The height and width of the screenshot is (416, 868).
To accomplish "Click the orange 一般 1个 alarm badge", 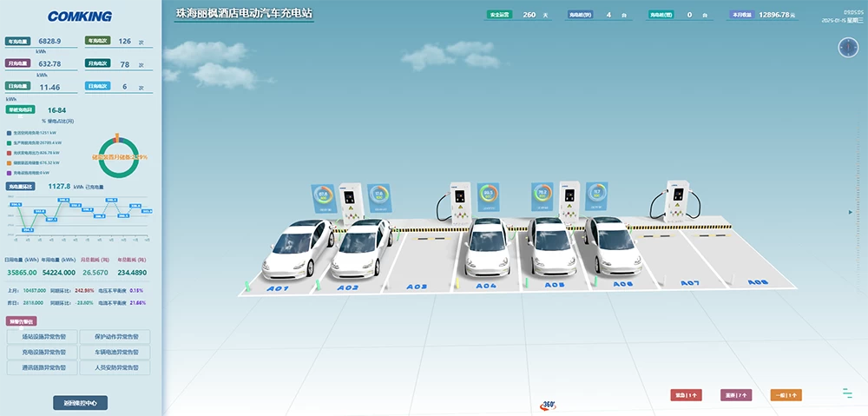I will pyautogui.click(x=786, y=395).
